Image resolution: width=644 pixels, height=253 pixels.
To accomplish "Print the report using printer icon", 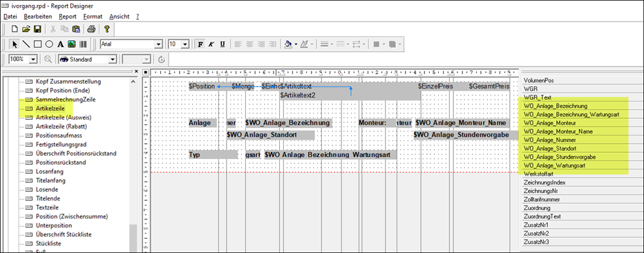I will (91, 29).
